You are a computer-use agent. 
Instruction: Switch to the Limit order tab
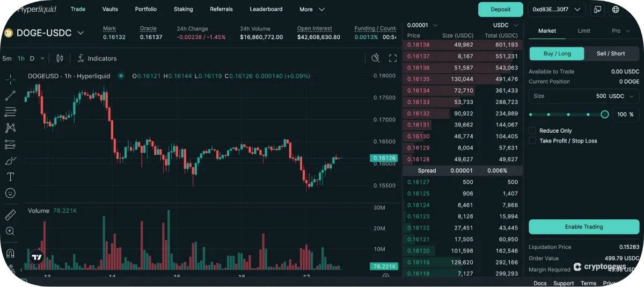[x=584, y=31]
